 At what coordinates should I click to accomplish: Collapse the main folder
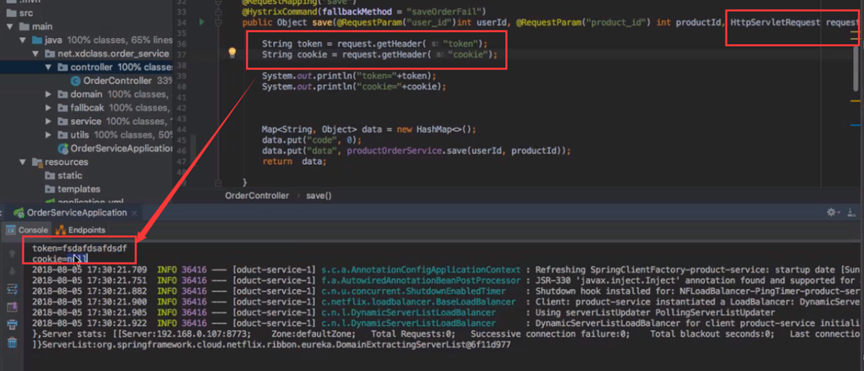[10, 26]
